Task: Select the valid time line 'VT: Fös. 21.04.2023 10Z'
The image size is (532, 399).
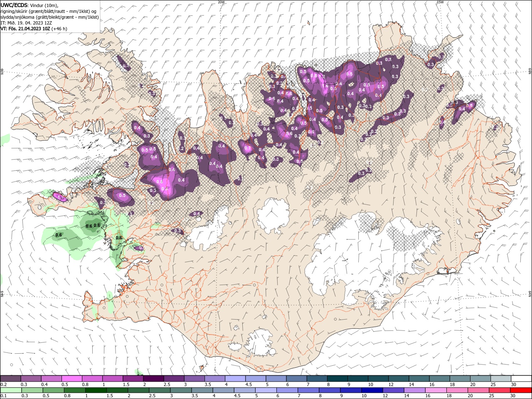Action: click(x=26, y=29)
